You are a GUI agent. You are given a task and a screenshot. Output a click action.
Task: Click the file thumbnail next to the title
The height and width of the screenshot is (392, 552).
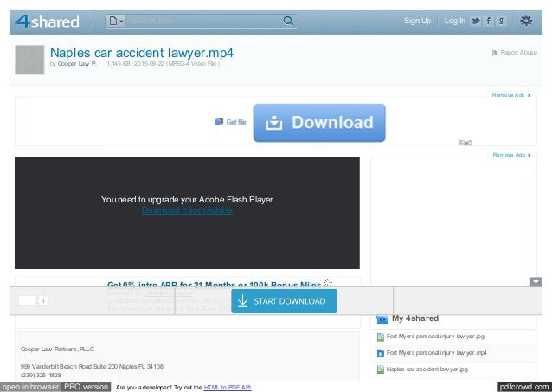pyautogui.click(x=29, y=60)
